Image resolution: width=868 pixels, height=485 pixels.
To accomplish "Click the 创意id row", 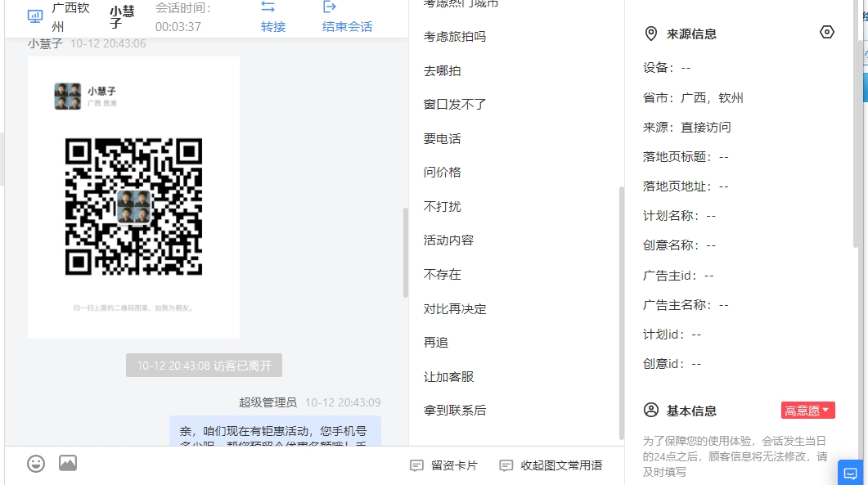I will 672,364.
